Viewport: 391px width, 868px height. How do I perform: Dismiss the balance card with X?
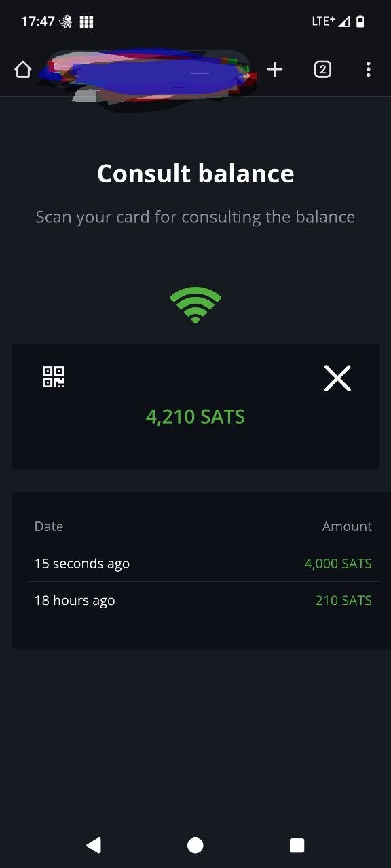[337, 378]
